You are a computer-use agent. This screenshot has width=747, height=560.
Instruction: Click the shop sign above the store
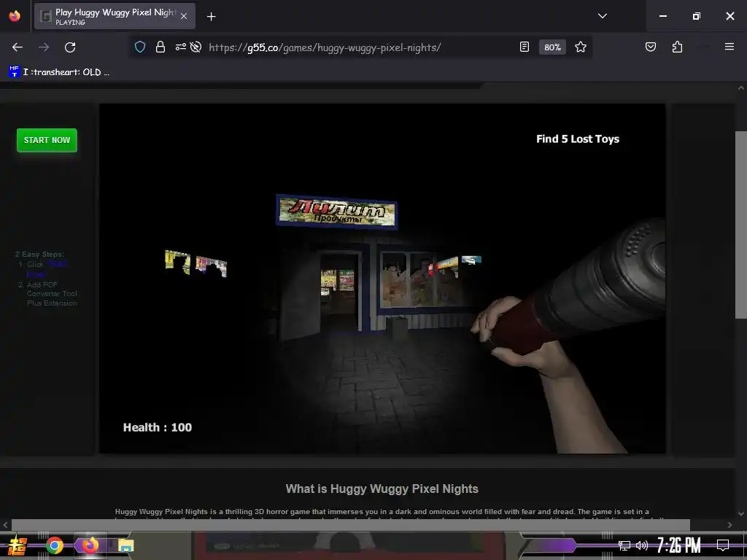point(336,212)
